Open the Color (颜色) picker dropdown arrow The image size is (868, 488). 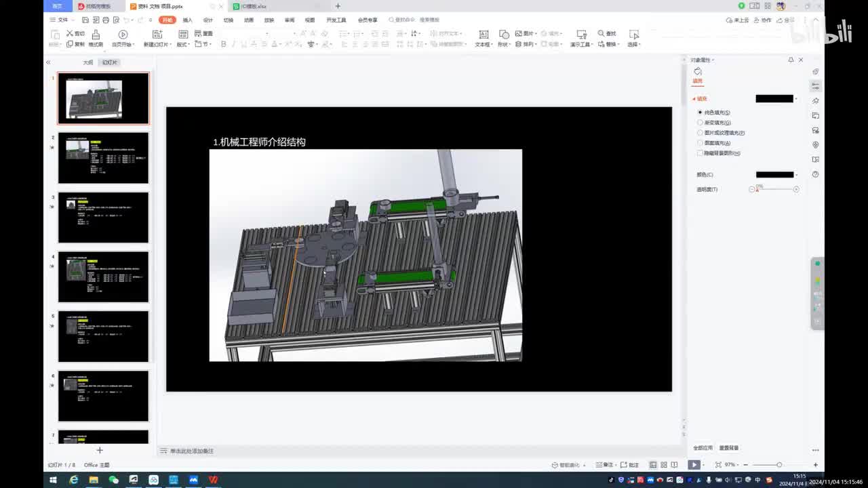[796, 175]
